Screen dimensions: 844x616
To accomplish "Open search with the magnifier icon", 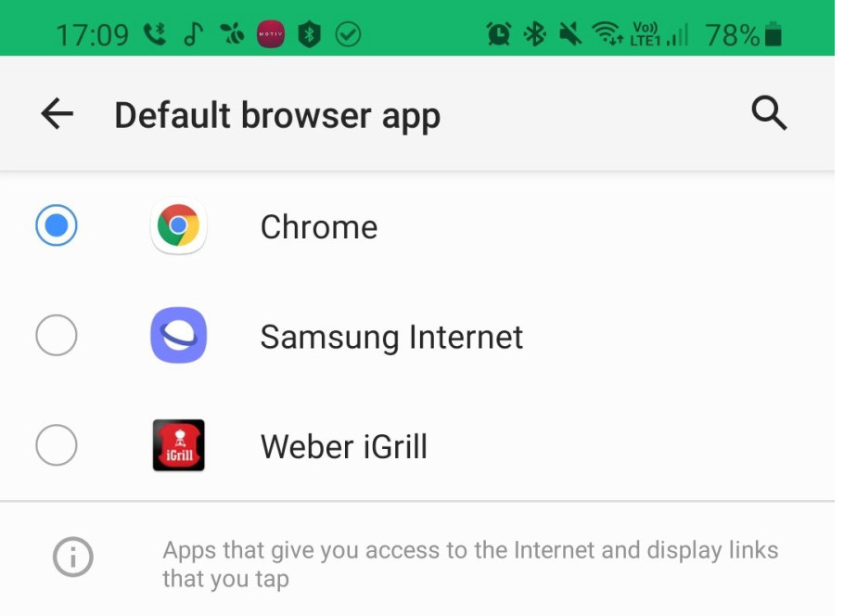I will pyautogui.click(x=769, y=113).
